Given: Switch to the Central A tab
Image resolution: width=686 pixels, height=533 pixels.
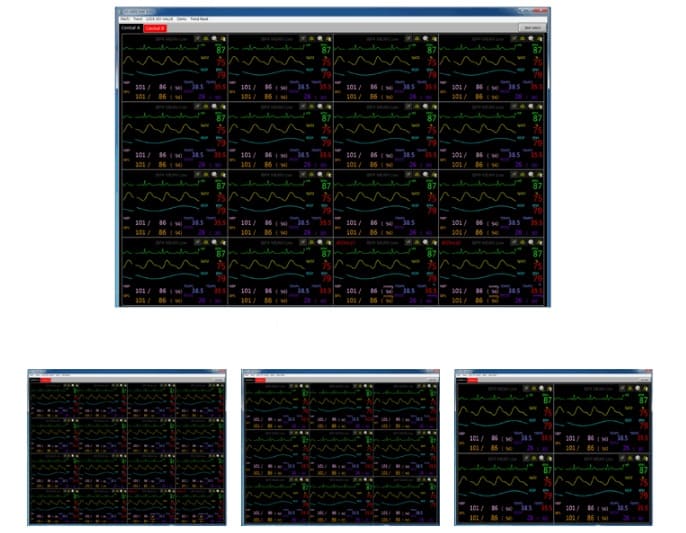Looking at the screenshot, I should 130,28.
